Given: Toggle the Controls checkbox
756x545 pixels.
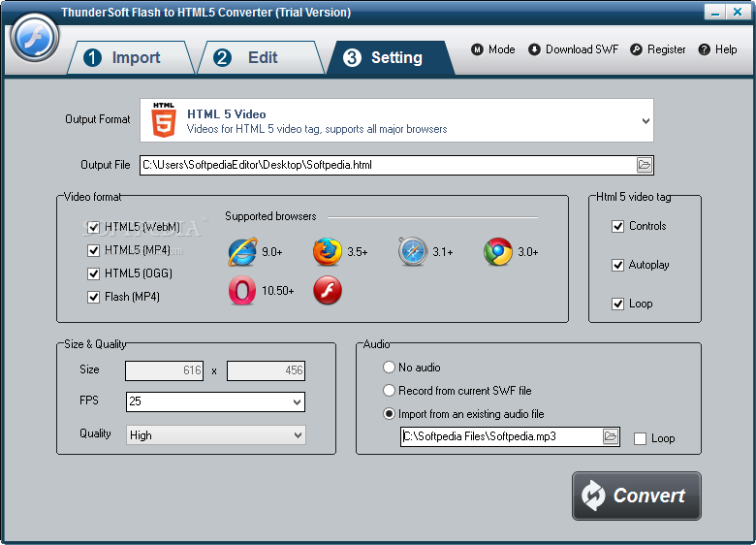Looking at the screenshot, I should pos(617,226).
